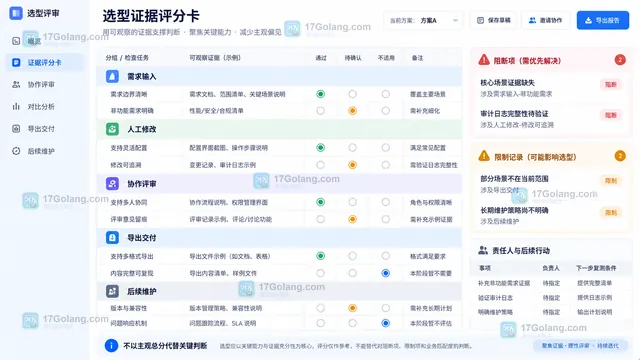
Task: Select 证据评分卡 sidebar menu item
Action: pyautogui.click(x=44, y=62)
